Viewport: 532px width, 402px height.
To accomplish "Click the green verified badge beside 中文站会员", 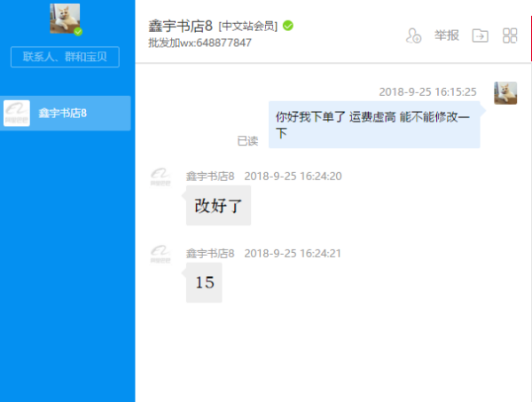I will (x=287, y=26).
